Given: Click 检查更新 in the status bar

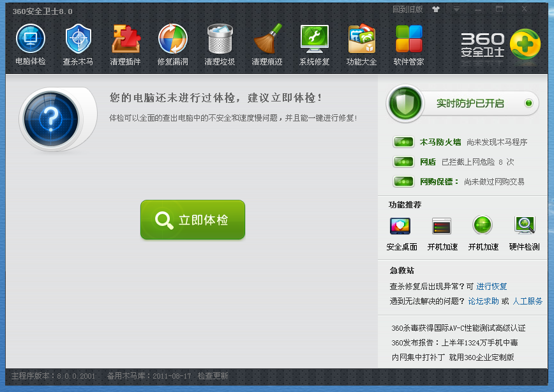Looking at the screenshot, I should [213, 376].
